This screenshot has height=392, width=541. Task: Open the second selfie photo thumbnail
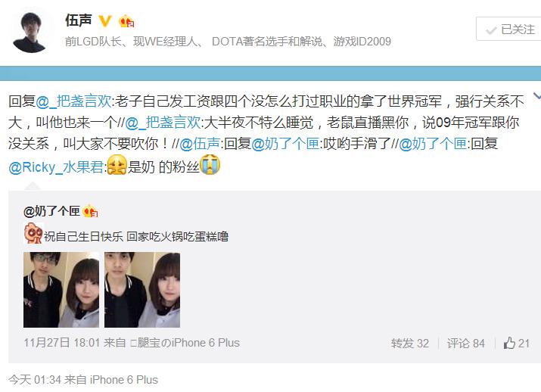click(142, 290)
